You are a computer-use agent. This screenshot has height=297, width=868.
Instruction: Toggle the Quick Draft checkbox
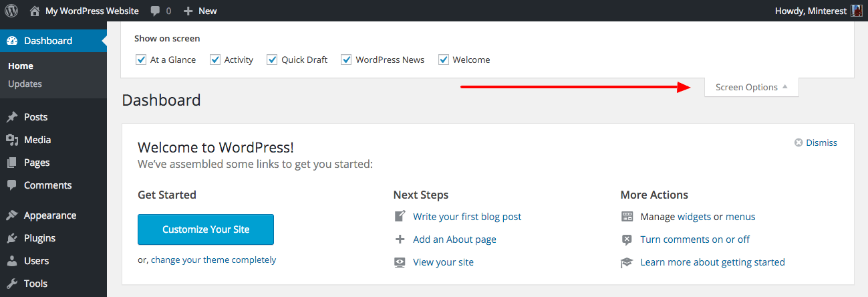(x=272, y=60)
